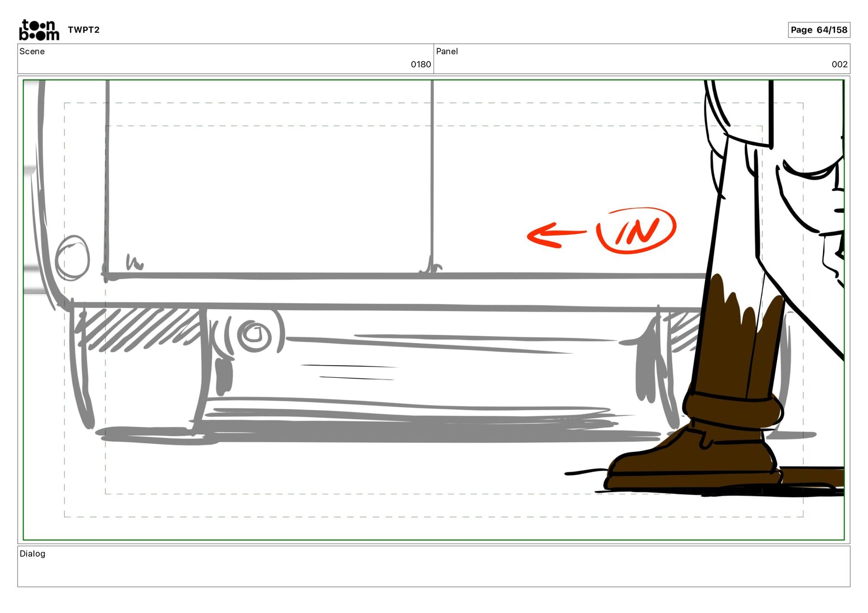Click the Page 64/158 indicator box
Image resolution: width=868 pixels, height=613 pixels.
819,30
